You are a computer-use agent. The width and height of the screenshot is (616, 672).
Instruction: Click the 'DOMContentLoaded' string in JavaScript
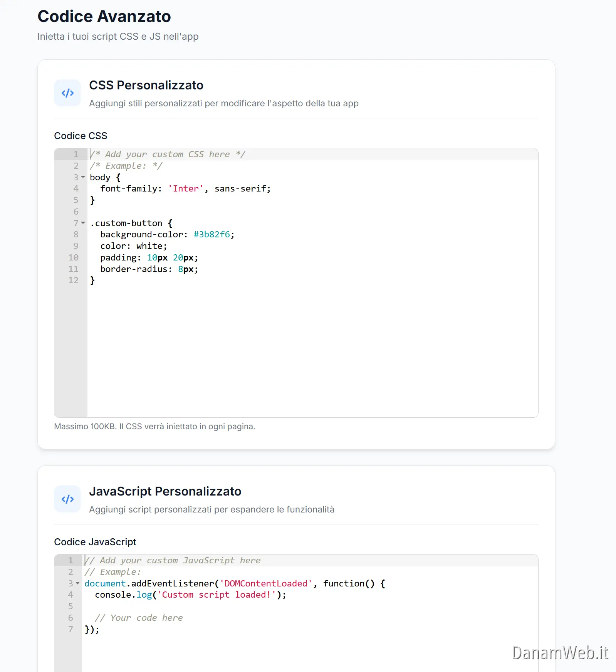coord(266,583)
